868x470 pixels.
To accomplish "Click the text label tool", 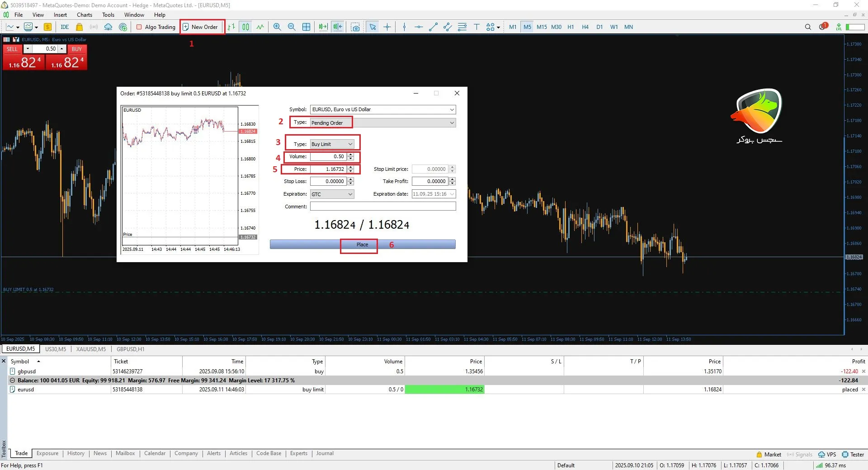I will [476, 27].
